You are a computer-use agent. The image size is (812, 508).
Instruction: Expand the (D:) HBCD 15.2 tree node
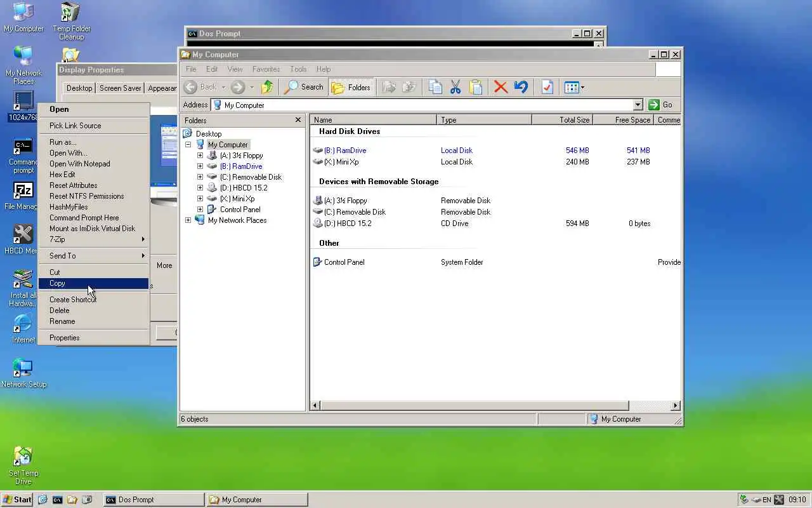tap(200, 188)
